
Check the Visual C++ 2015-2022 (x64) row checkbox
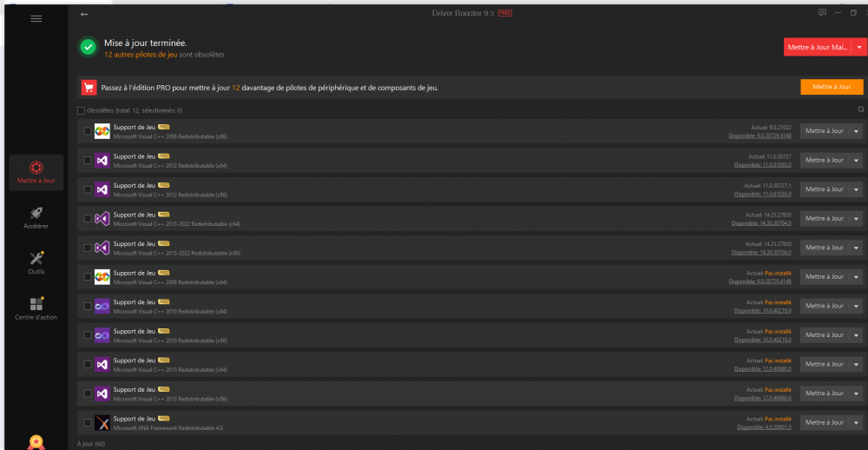click(88, 218)
